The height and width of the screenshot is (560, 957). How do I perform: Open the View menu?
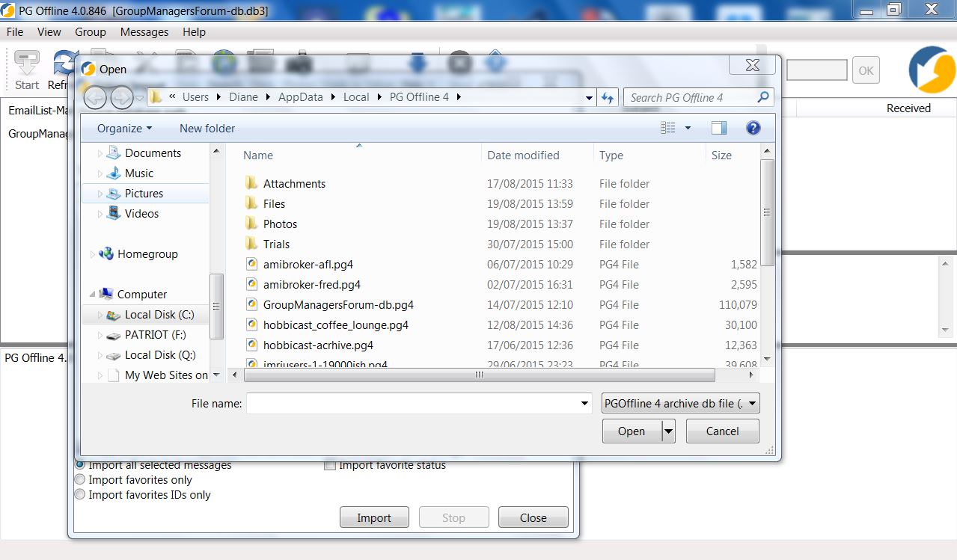point(49,32)
